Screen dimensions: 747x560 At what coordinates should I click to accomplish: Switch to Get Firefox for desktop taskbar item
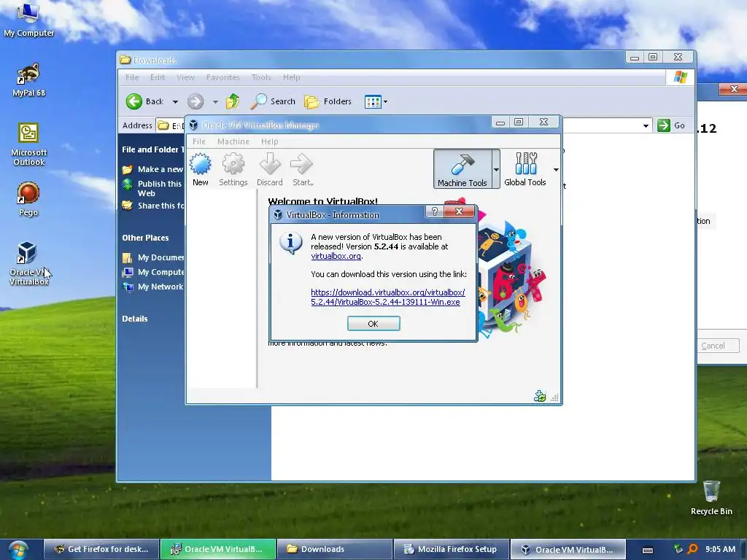pos(101,549)
